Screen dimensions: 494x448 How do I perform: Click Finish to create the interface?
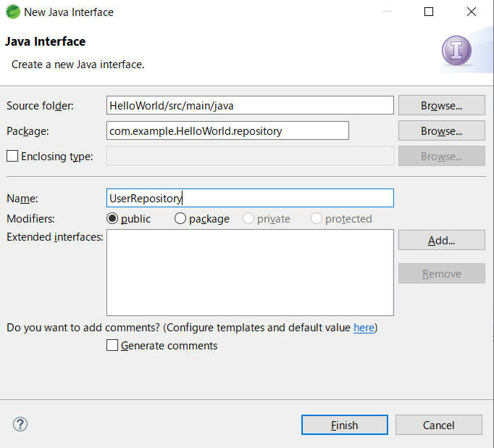click(x=344, y=425)
